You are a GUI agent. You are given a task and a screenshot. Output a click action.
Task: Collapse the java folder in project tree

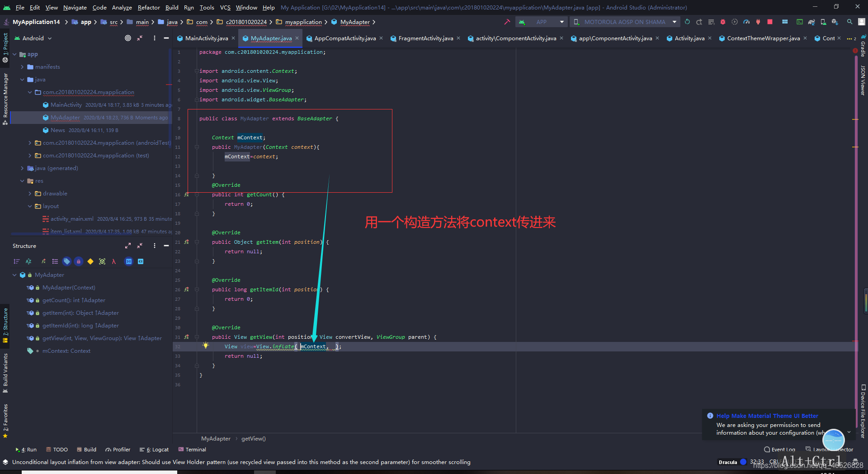tap(22, 80)
